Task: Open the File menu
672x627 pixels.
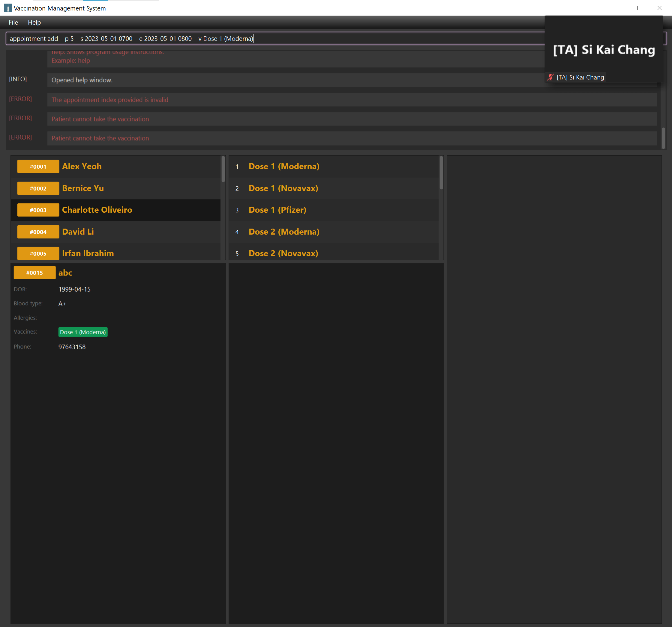Action: [13, 22]
